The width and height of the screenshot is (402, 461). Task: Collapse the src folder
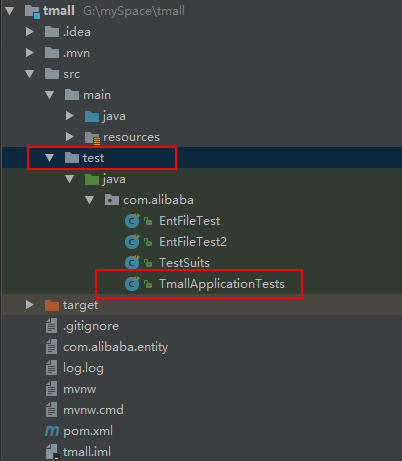(30, 74)
